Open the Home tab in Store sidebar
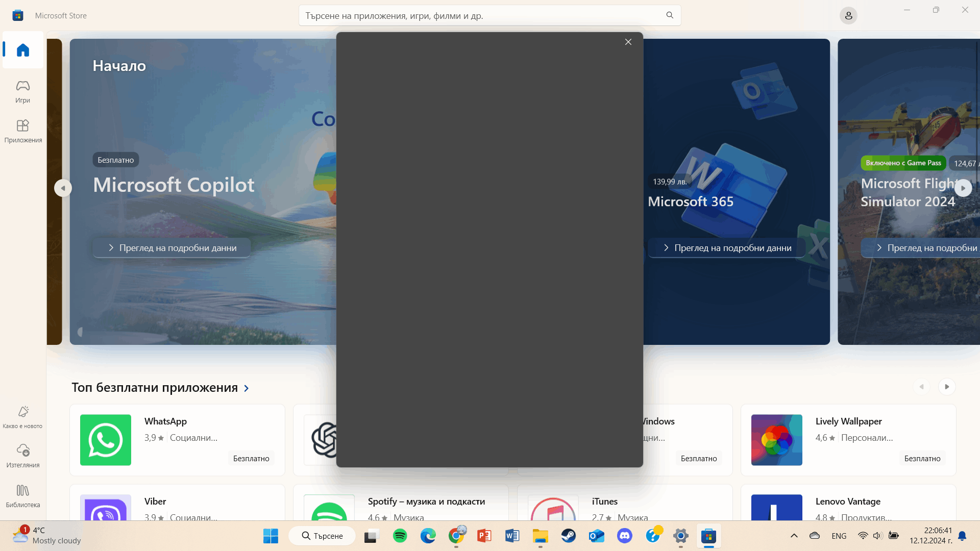980x551 pixels. [x=23, y=50]
